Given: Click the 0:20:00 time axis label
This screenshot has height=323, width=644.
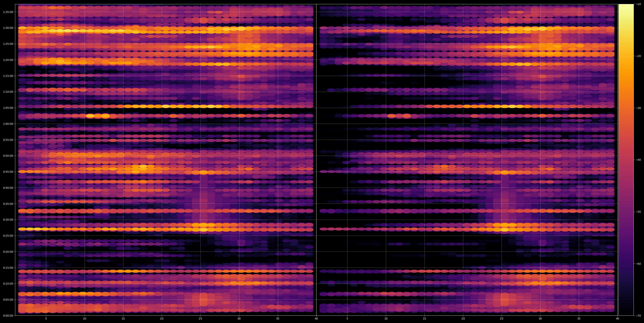Looking at the screenshot, I should pos(8,252).
